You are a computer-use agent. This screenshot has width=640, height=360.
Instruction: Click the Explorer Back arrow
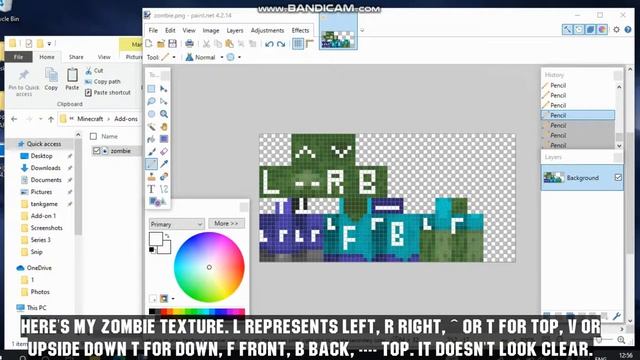(14, 119)
